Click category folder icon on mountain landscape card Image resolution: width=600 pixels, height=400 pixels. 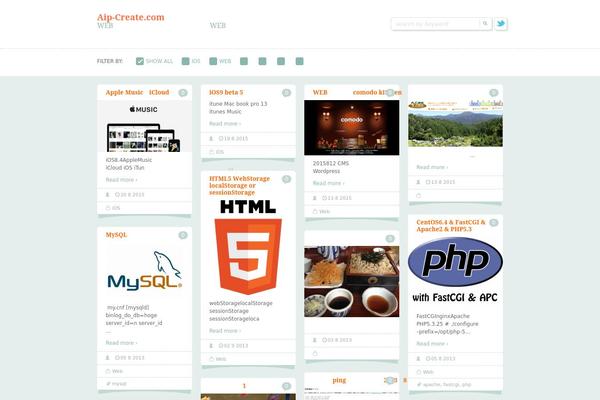(419, 196)
